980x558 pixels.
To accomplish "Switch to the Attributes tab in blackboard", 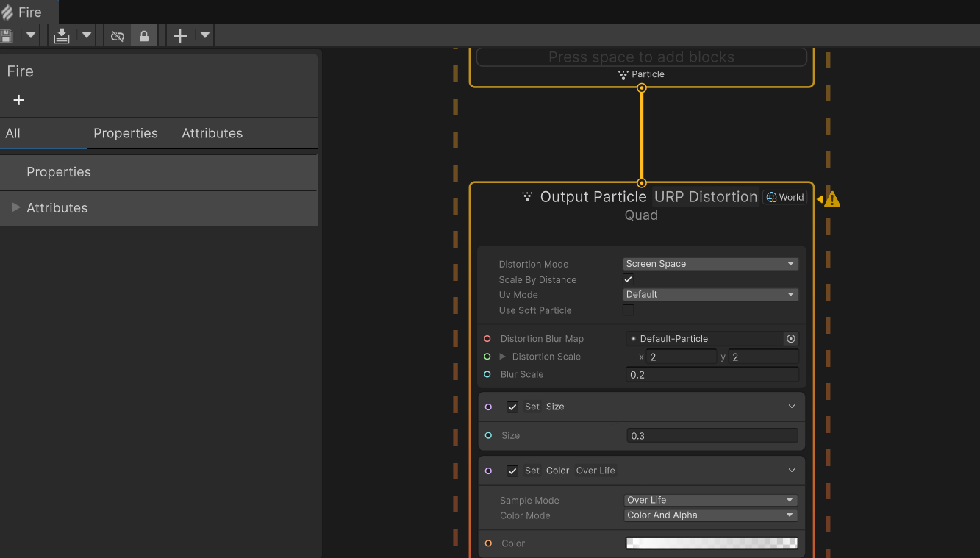I will (x=212, y=133).
